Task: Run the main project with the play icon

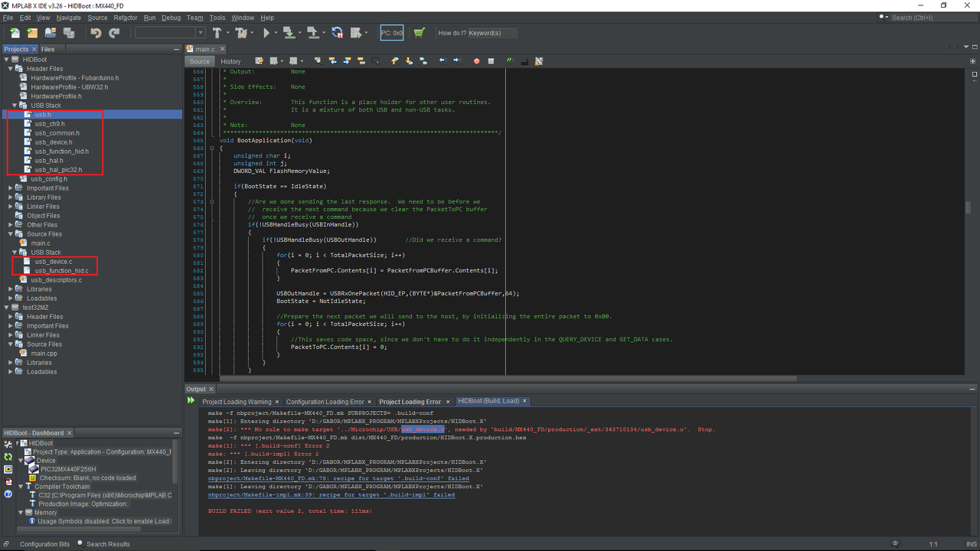Action: coord(266,33)
